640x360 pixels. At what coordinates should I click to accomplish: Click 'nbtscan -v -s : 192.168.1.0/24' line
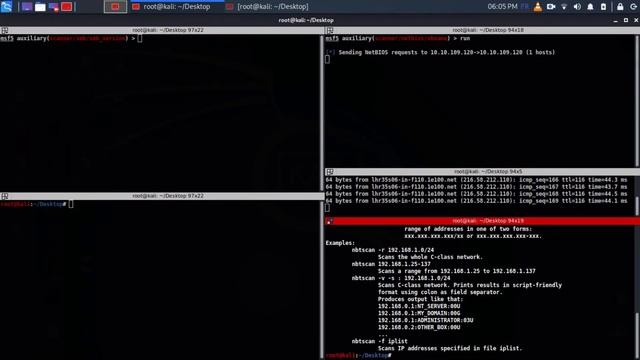(401, 278)
